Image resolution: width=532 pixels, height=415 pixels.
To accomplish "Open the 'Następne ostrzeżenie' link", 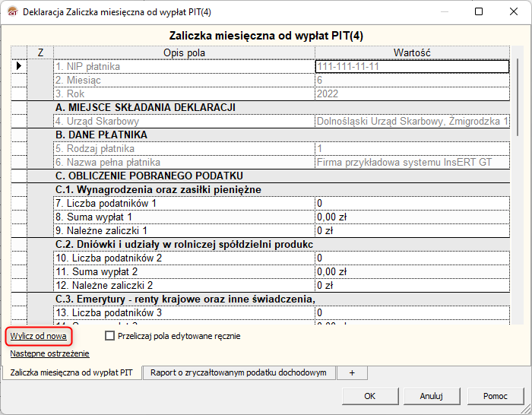I will click(x=49, y=353).
